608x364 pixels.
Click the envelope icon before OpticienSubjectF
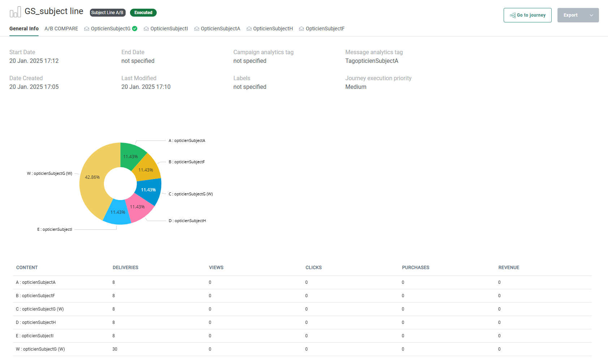click(301, 29)
